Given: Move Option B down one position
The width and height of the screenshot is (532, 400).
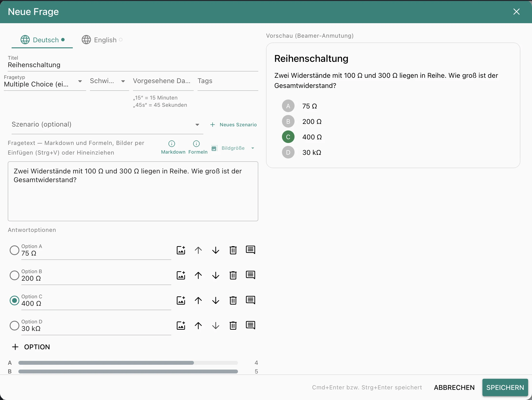Looking at the screenshot, I should click(x=216, y=275).
